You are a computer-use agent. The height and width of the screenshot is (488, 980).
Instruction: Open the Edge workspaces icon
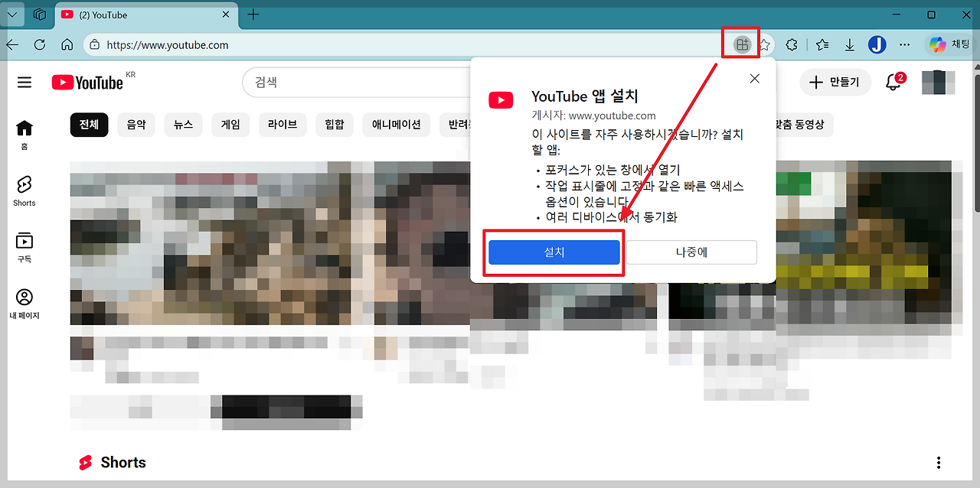[40, 15]
